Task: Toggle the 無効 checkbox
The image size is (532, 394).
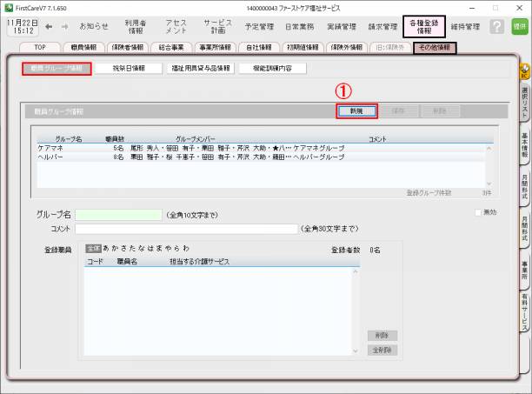Action: pyautogui.click(x=478, y=213)
